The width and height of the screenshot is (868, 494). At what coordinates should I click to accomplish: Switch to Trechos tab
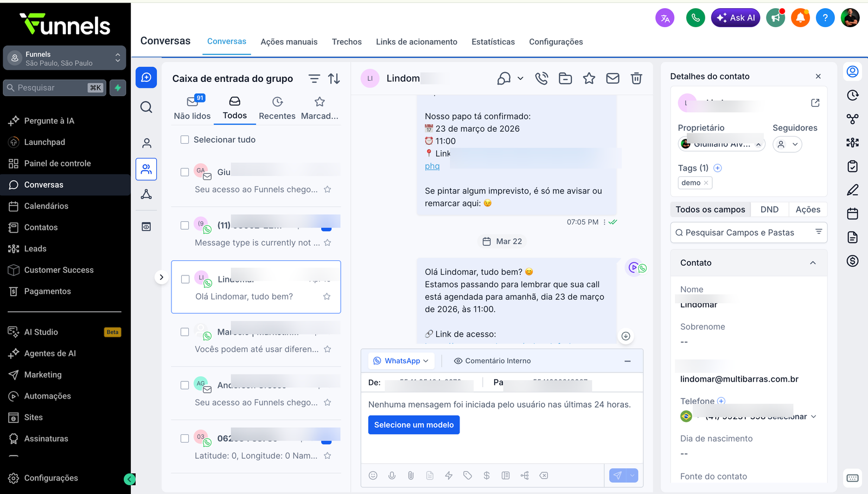point(347,42)
